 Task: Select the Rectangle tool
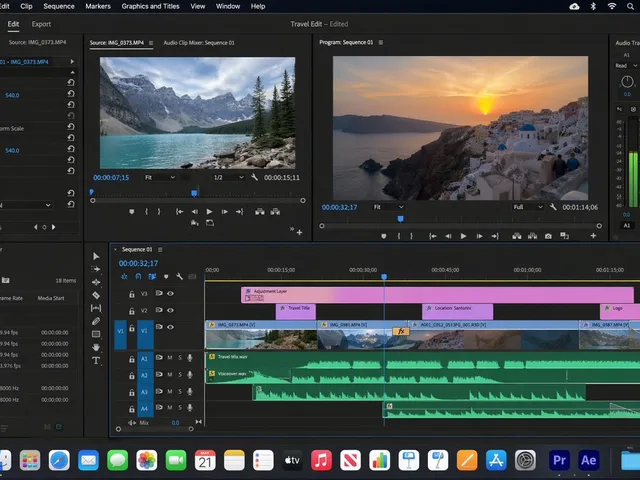click(x=96, y=334)
